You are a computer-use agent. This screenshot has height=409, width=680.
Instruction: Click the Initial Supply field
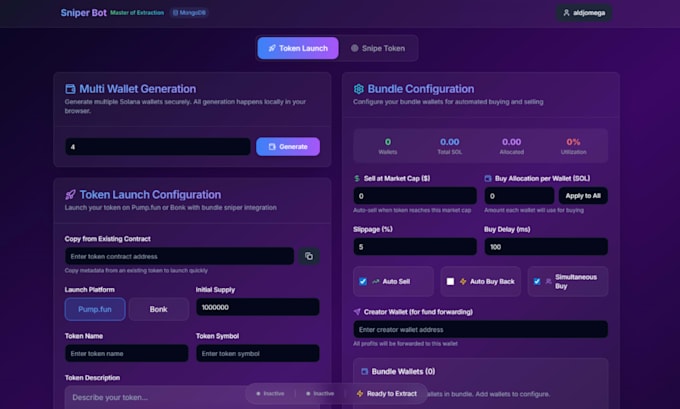coord(258,307)
